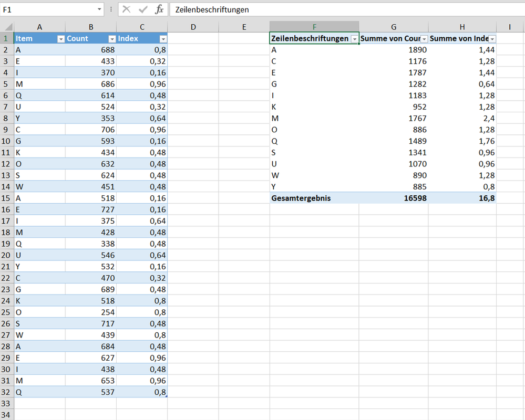Click pivot sum cell 952
This screenshot has height=420, width=525.
click(x=394, y=107)
